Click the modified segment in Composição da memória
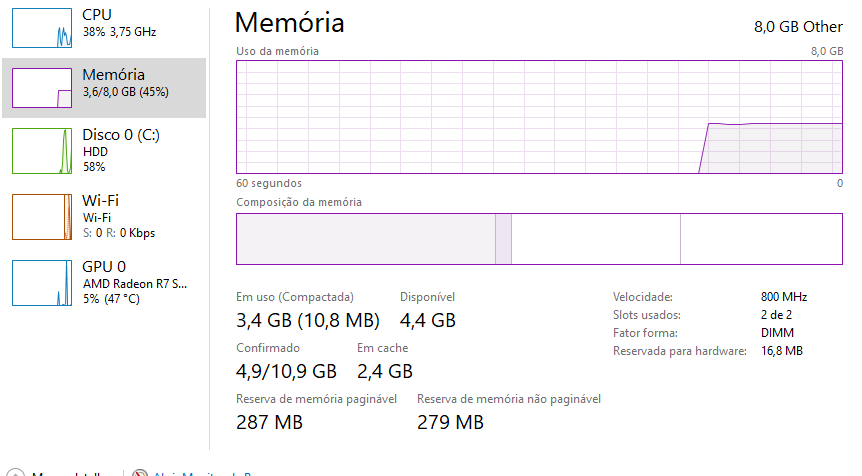862x476 pixels. (x=504, y=239)
